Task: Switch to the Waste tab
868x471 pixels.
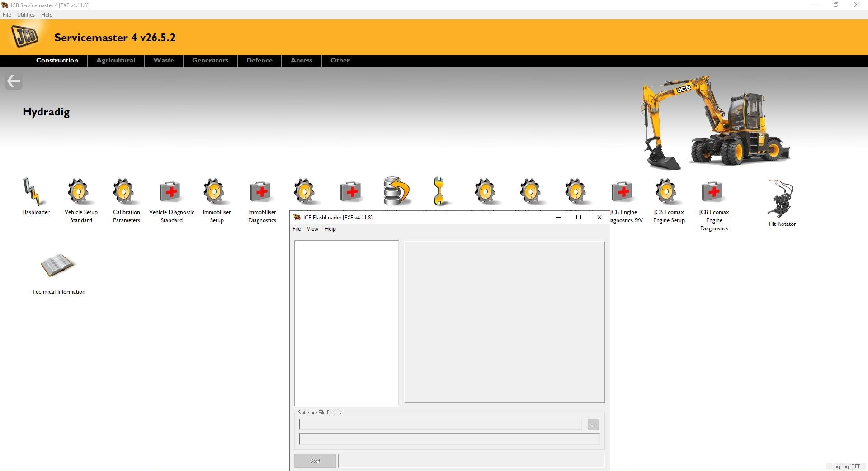Action: (164, 60)
